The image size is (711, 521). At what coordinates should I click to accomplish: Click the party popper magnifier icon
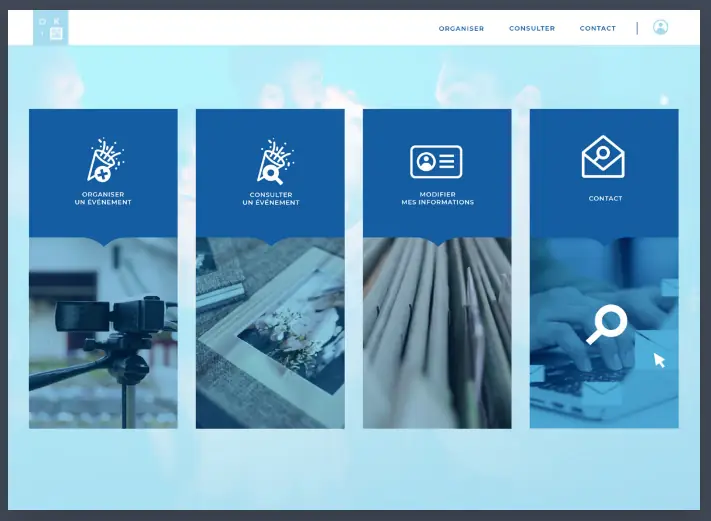[x=270, y=160]
